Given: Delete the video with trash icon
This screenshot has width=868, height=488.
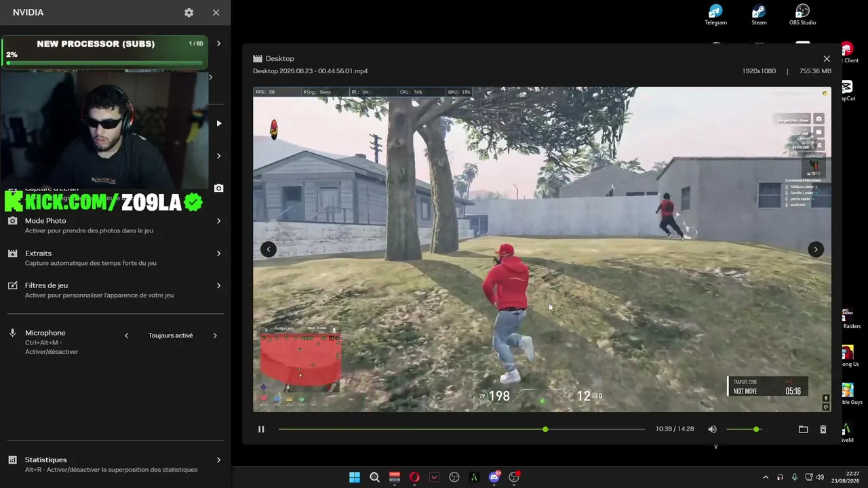Looking at the screenshot, I should [x=823, y=429].
